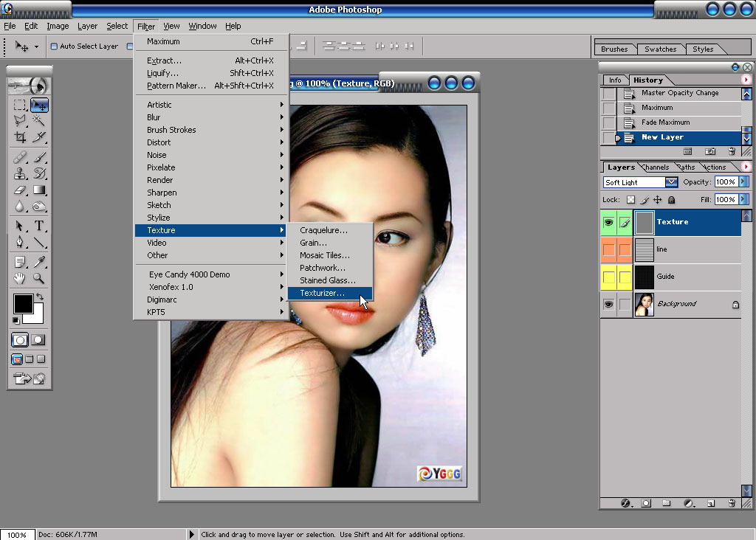
Task: Select the Line tool
Action: [x=39, y=242]
